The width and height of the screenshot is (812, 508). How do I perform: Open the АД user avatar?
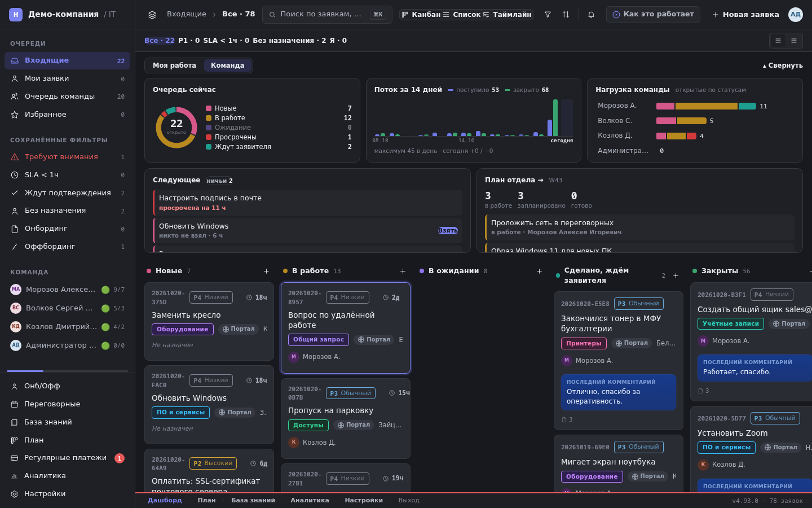pos(796,15)
